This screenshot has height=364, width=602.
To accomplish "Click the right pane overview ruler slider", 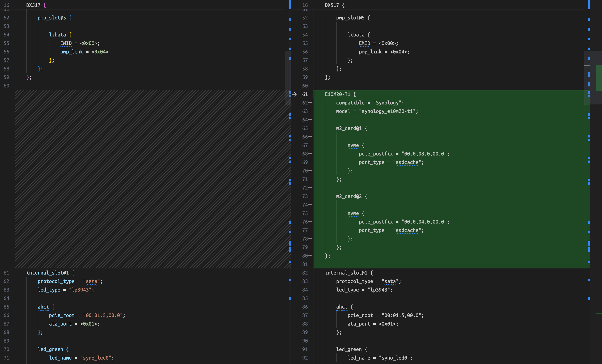I will pyautogui.click(x=587, y=78).
